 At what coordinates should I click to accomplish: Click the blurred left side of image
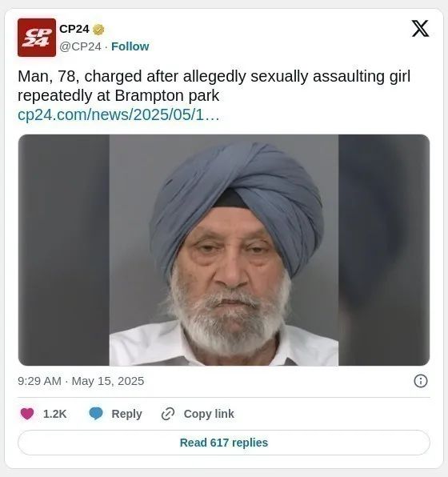64,250
